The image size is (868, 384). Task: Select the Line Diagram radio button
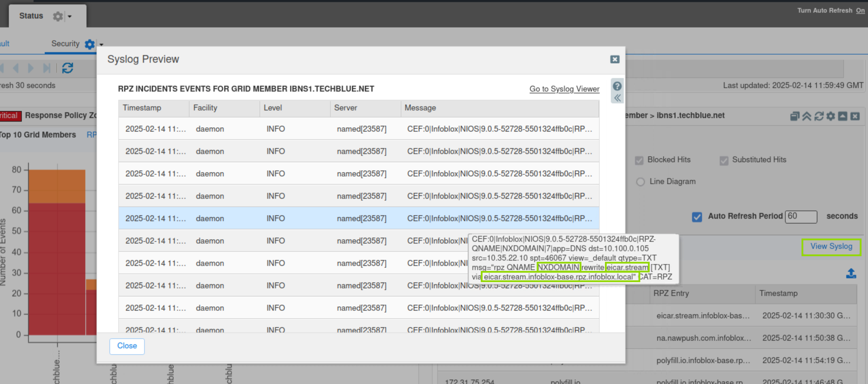640,182
